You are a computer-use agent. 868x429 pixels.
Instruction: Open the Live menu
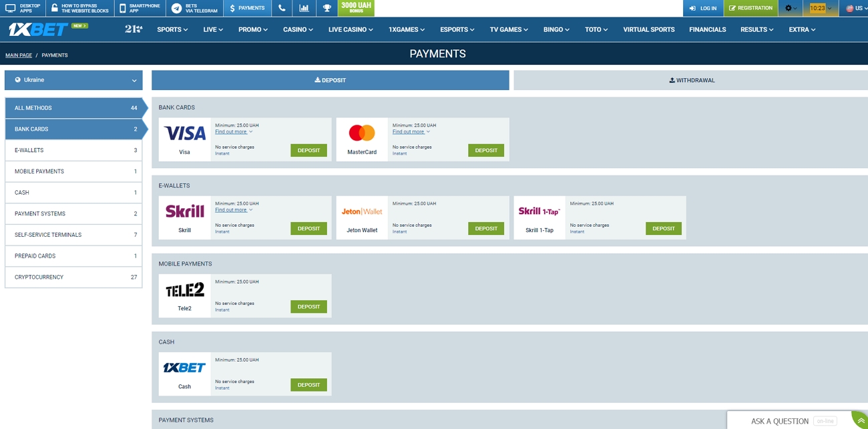pos(213,29)
